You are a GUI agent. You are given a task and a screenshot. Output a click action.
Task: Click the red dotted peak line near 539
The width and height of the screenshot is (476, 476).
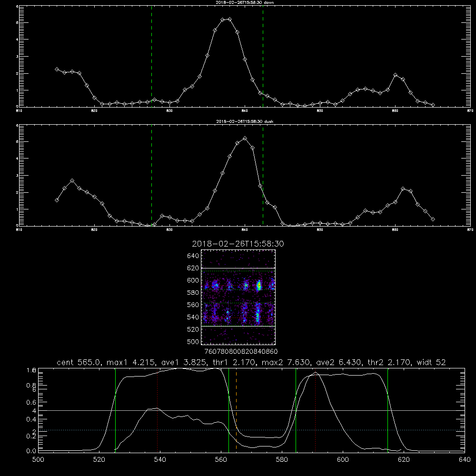pos(157,410)
